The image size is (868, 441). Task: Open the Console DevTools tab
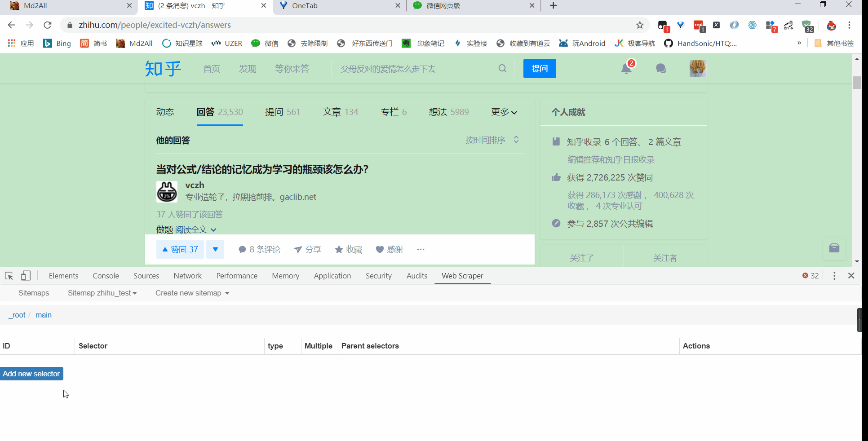tap(106, 276)
